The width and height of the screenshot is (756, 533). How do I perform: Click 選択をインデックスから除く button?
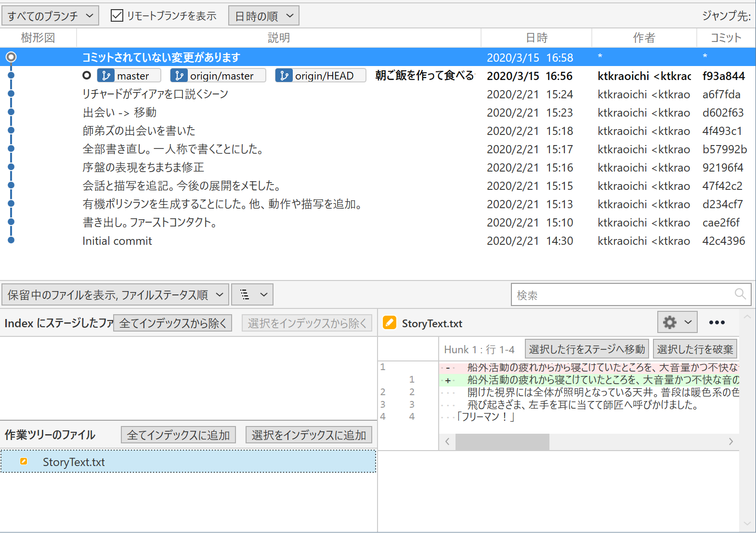coord(307,323)
